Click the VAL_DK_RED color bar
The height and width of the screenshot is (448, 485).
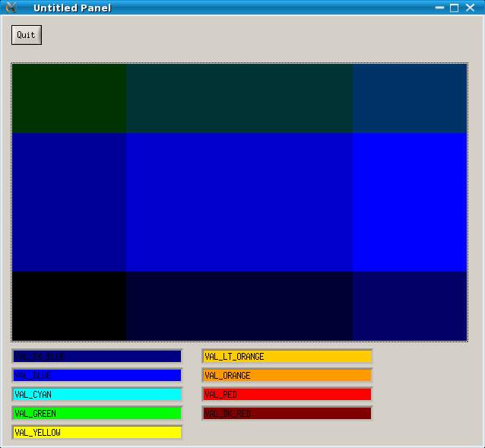click(287, 413)
